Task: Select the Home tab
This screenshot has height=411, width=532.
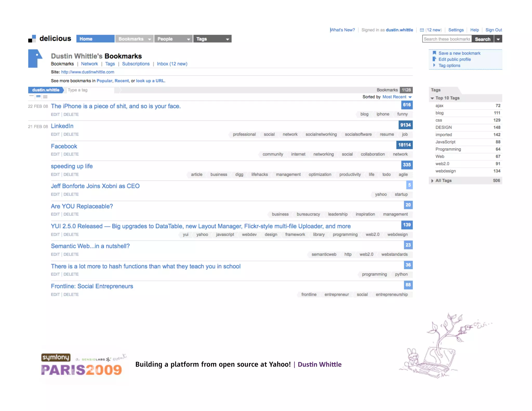Action: 95,39
